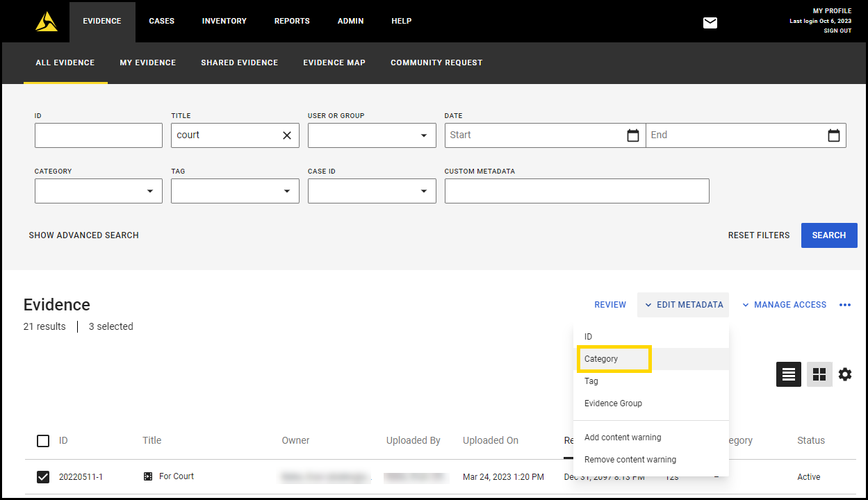Open the Case ID dropdown
868x500 pixels.
pos(424,191)
